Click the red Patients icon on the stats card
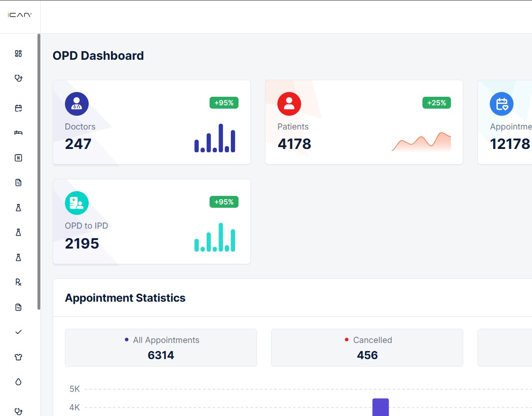This screenshot has height=416, width=532. (x=289, y=103)
